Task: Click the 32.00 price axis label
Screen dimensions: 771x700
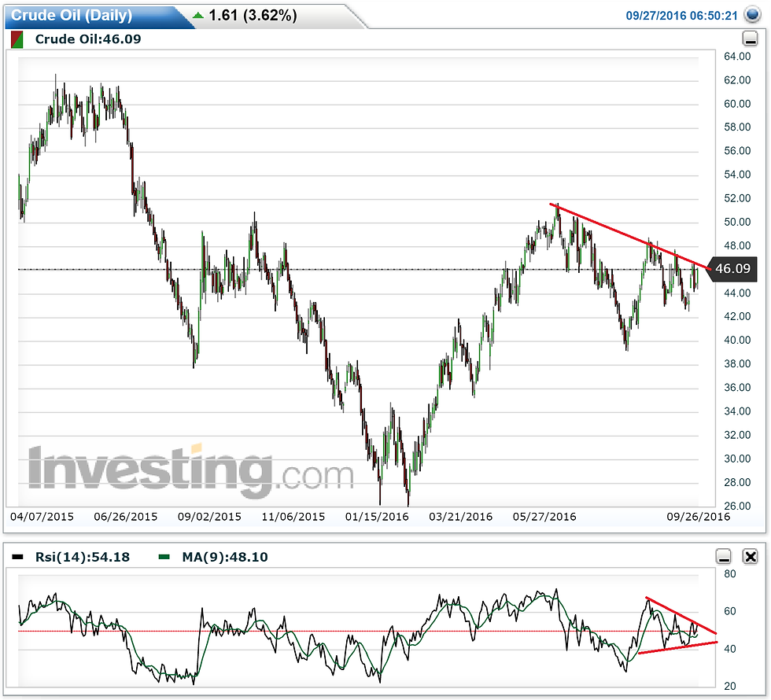Action: [x=737, y=435]
